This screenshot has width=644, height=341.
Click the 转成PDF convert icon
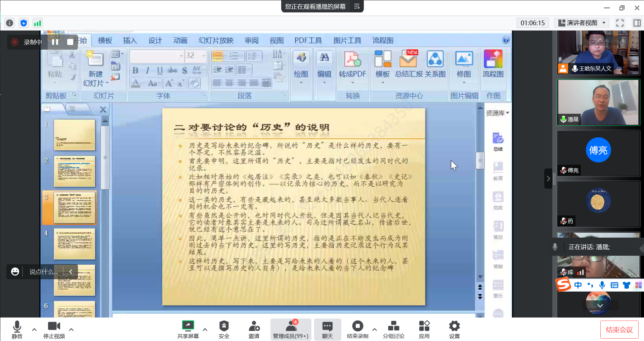[x=352, y=59]
